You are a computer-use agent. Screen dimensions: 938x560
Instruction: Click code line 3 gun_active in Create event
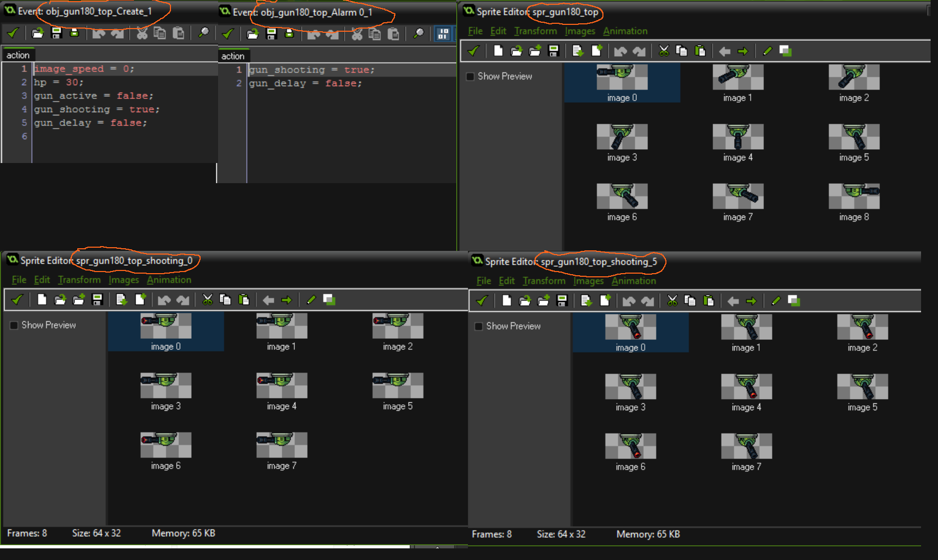tap(93, 96)
